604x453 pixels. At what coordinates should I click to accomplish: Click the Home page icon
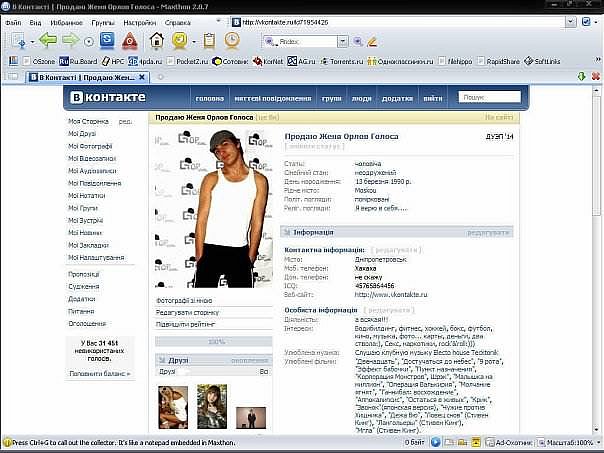pos(156,41)
